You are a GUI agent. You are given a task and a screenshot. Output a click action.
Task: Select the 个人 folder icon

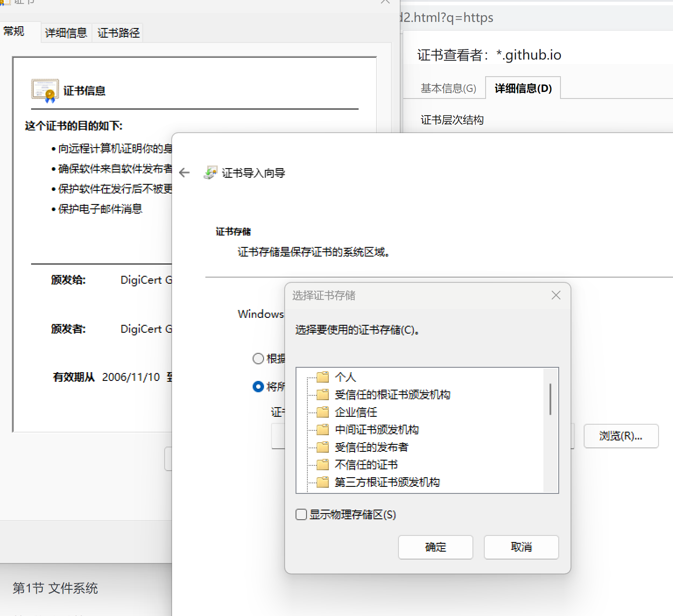coord(323,377)
